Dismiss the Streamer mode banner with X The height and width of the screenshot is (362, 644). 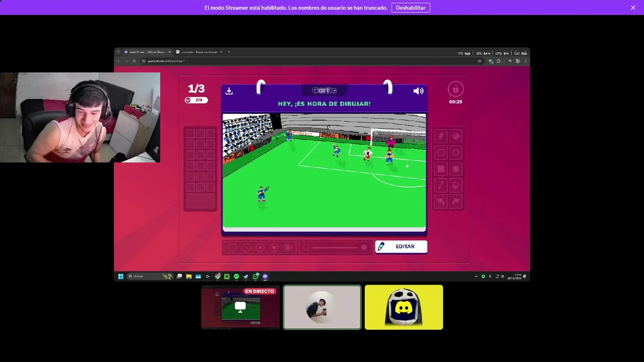click(633, 8)
